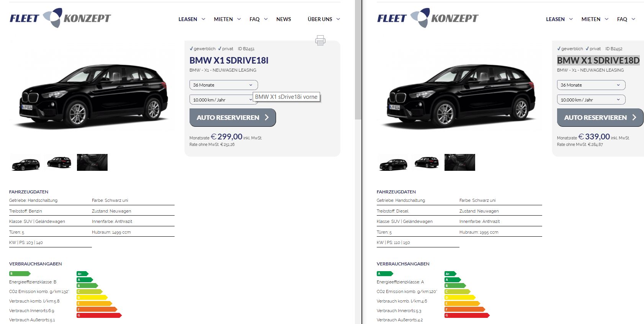Image resolution: width=644 pixels, height=324 pixels.
Task: Click 'KW | PS: 103 | 140' text
Action: [26, 242]
